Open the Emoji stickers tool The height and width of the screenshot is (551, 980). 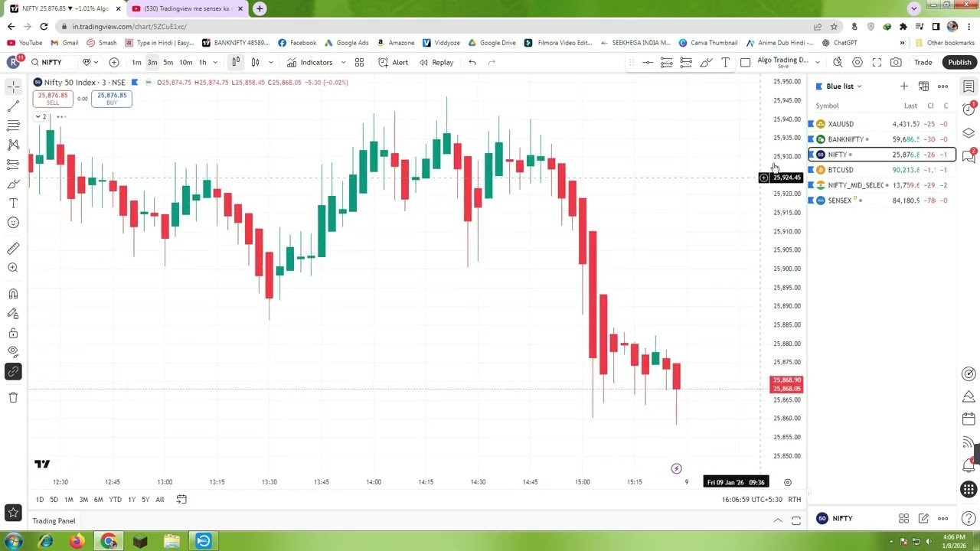12,222
